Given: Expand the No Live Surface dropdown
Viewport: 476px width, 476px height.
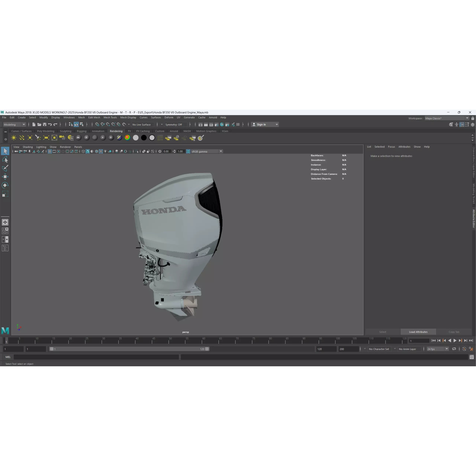Looking at the screenshot, I should pyautogui.click(x=143, y=124).
